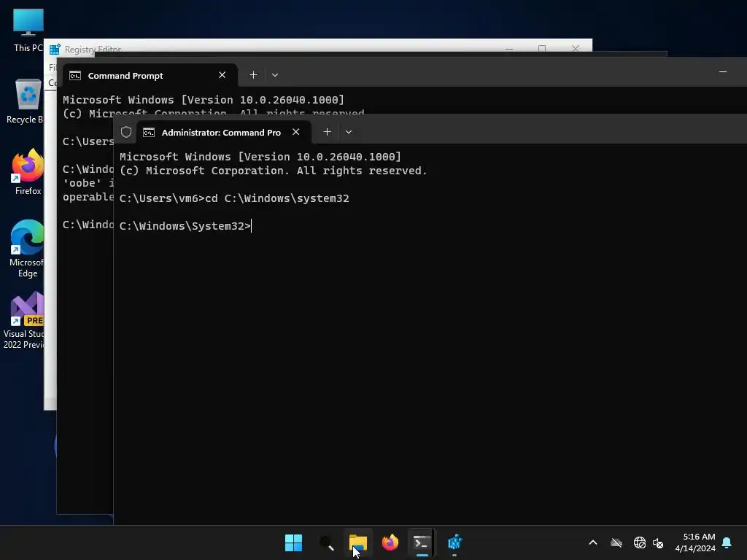The width and height of the screenshot is (747, 560).
Task: Click the muted volume tray icon
Action: (x=658, y=542)
